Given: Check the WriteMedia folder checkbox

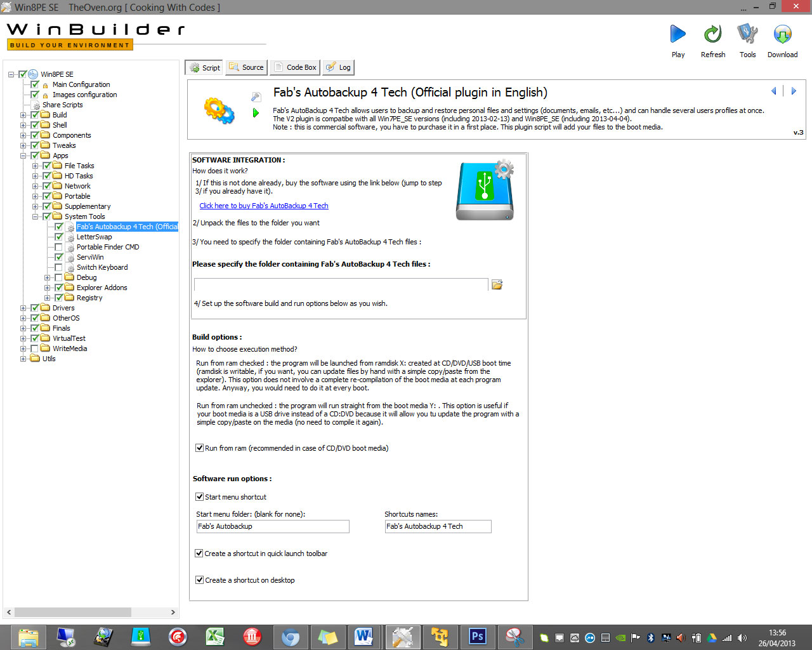Looking at the screenshot, I should click(x=35, y=348).
